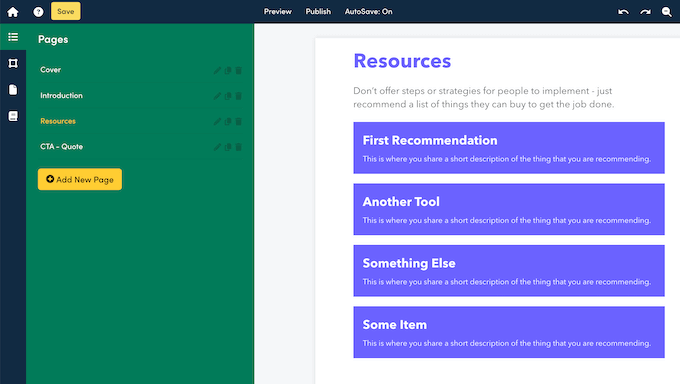Open the help question mark icon
Screen dimensions: 680x384
click(38, 12)
